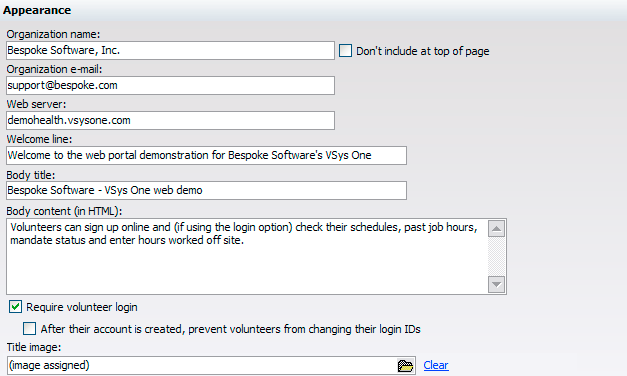Click the Appearance section header
Viewport: 627px width, 376px height.
click(x=37, y=10)
